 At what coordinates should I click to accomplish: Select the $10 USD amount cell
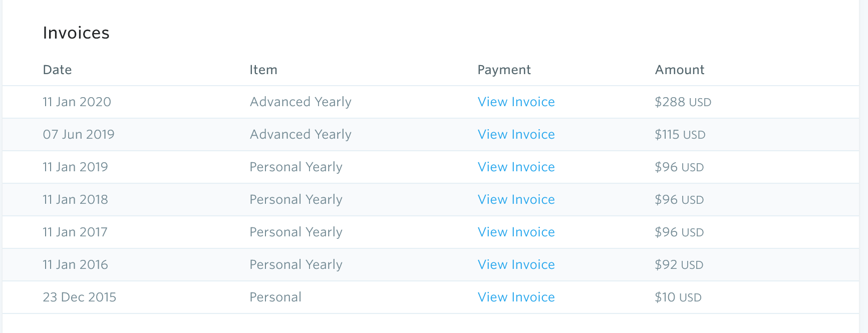678,297
